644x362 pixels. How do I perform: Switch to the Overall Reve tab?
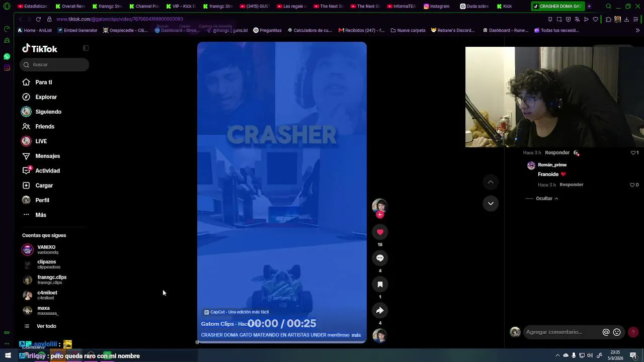click(70, 7)
